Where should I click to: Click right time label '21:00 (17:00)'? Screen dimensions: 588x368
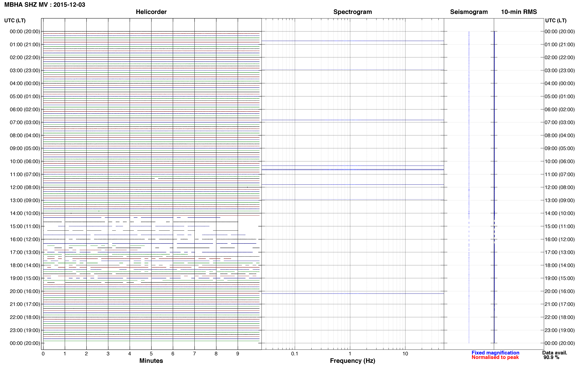pyautogui.click(x=560, y=304)
